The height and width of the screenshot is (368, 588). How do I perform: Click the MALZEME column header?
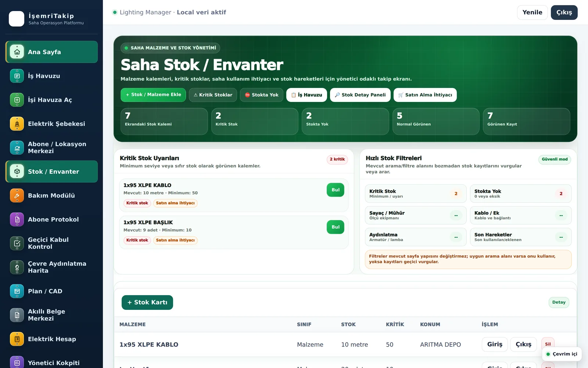pos(132,325)
